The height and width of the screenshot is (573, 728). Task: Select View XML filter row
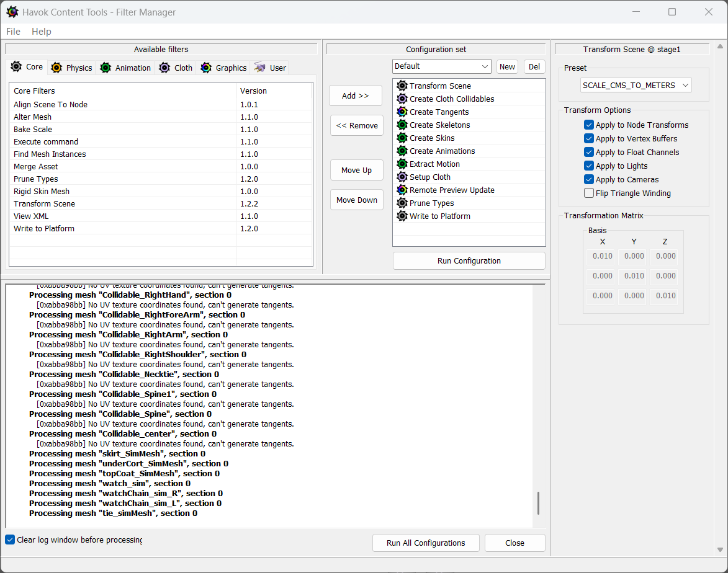coord(161,216)
